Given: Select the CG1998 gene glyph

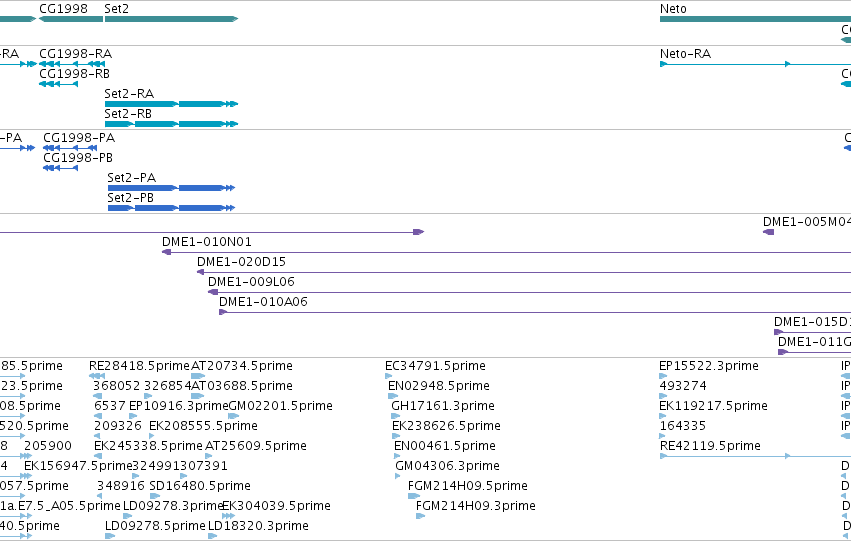Looking at the screenshot, I should (71, 19).
